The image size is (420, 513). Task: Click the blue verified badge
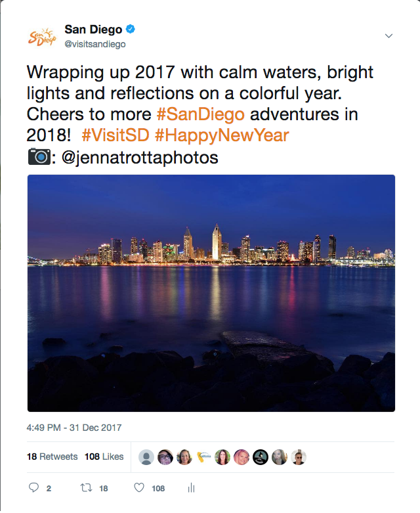coord(131,29)
